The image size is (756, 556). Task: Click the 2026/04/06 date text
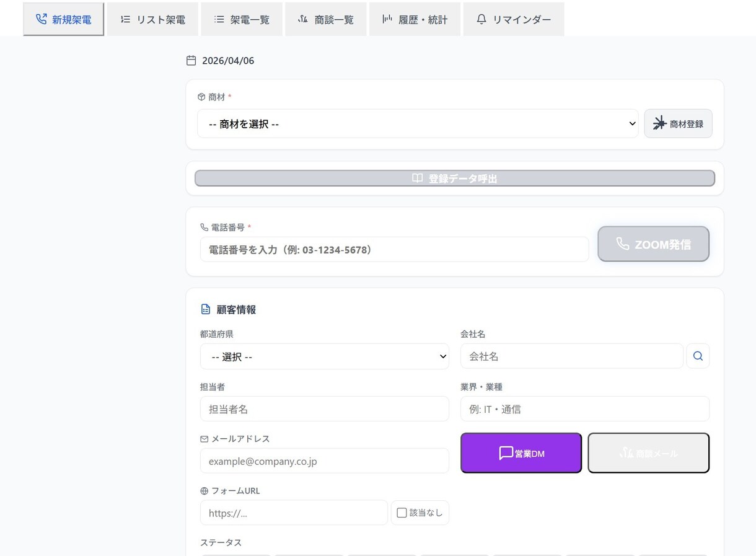pos(228,61)
